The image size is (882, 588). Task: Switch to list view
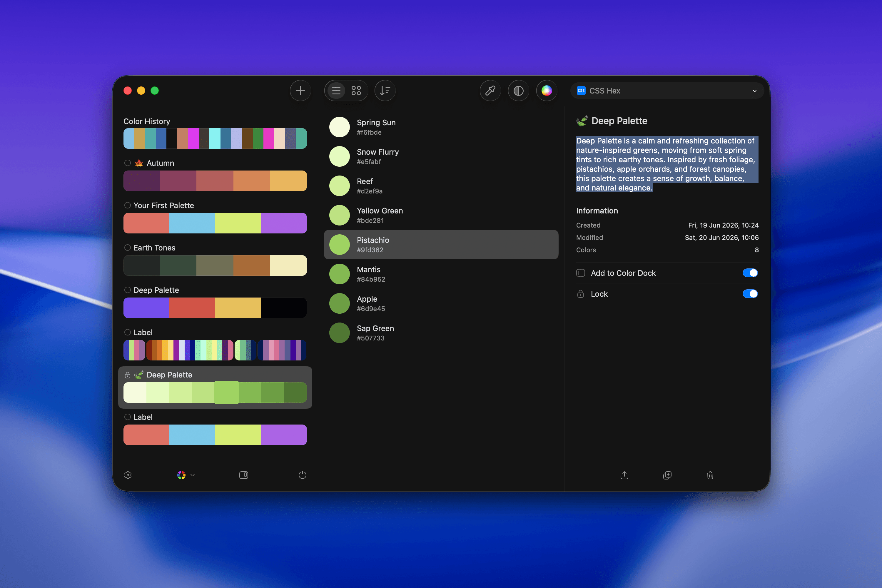click(x=336, y=91)
